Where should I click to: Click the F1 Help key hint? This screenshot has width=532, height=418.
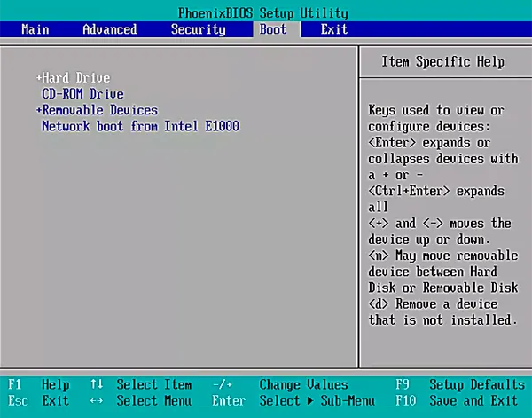click(39, 385)
